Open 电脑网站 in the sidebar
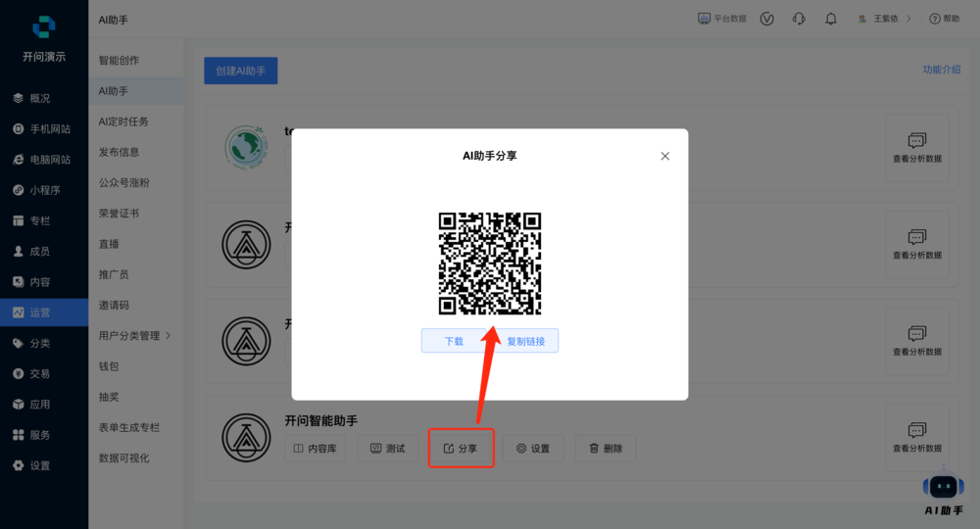980x529 pixels. [44, 160]
